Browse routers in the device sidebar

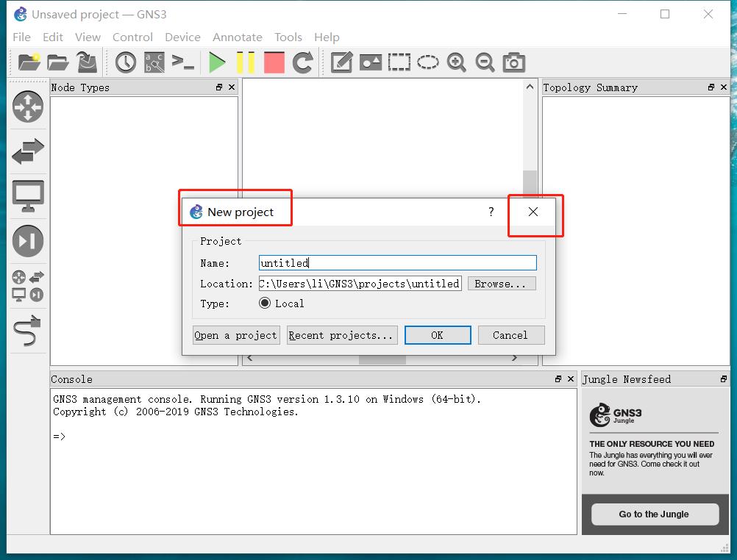(28, 107)
